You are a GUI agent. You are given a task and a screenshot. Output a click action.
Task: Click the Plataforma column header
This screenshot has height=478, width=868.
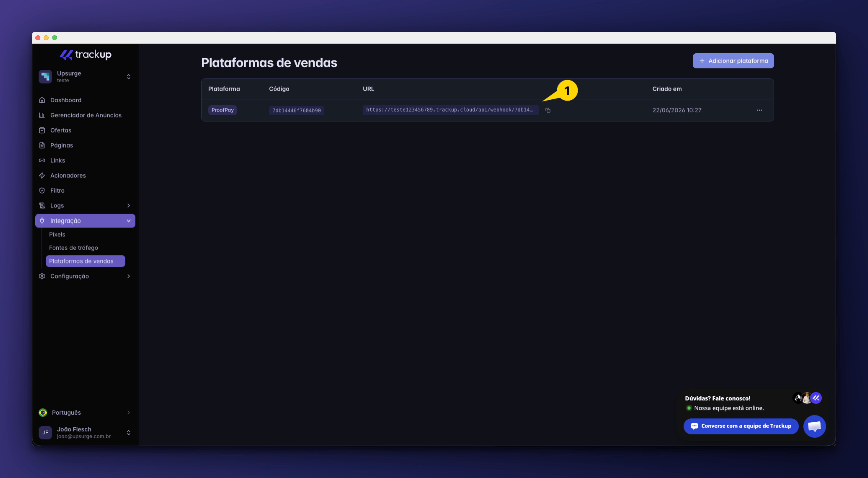[x=224, y=89]
